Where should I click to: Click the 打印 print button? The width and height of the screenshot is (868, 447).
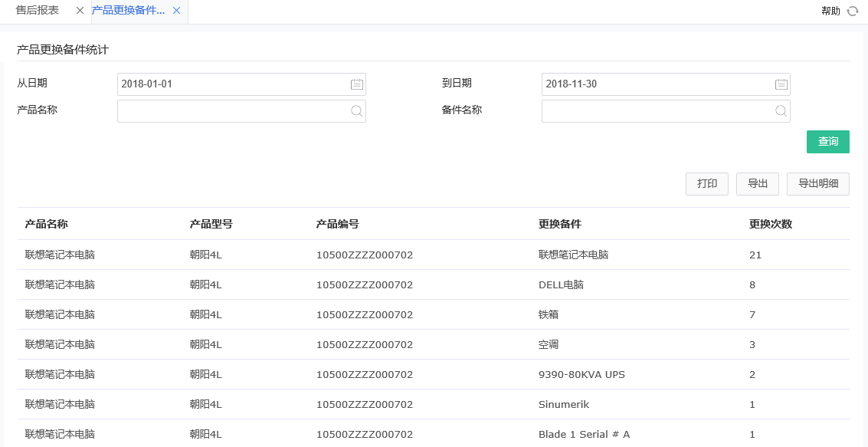tap(706, 184)
